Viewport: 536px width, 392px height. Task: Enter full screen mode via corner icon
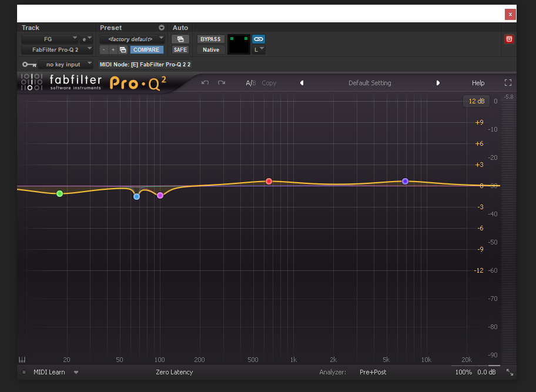508,83
